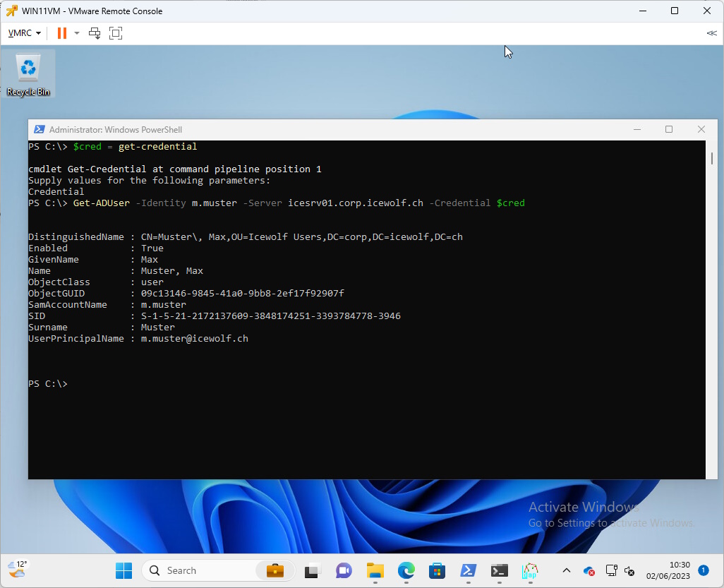This screenshot has width=724, height=588.
Task: Click the double-chevron at toolbar's right end
Action: (711, 33)
